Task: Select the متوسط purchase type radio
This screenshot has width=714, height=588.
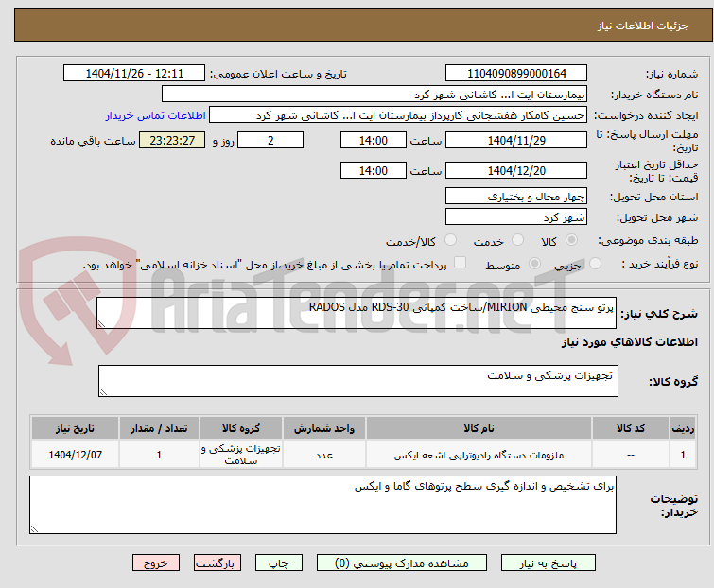Action: point(534,264)
